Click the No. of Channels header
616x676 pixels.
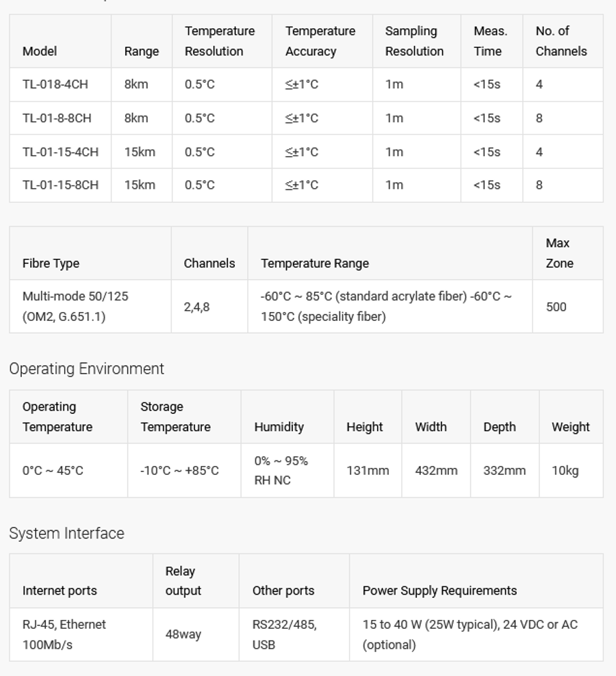(x=561, y=41)
